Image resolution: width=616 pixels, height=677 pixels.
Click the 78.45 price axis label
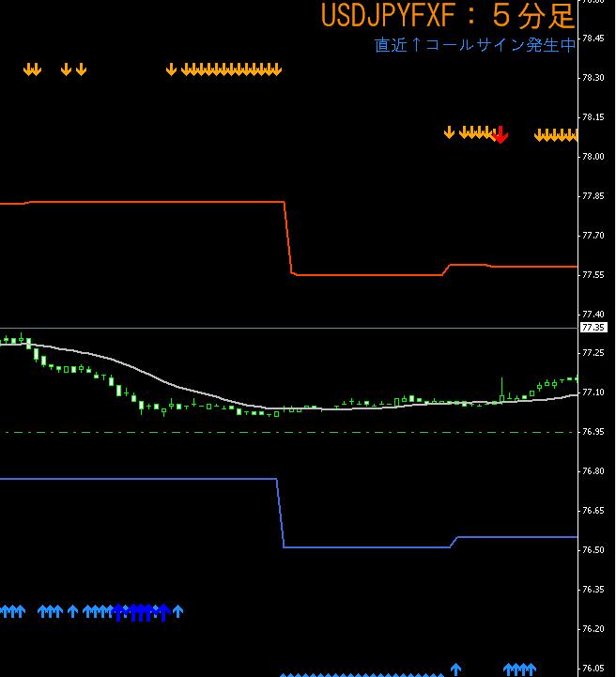[593, 38]
